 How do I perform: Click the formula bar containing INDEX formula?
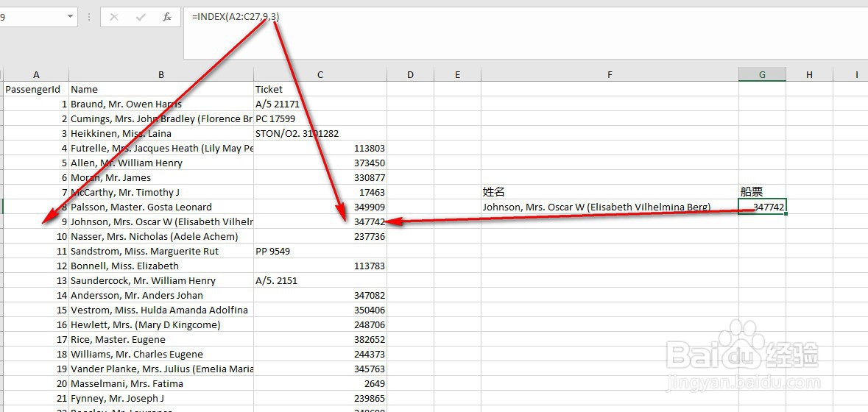(x=526, y=33)
